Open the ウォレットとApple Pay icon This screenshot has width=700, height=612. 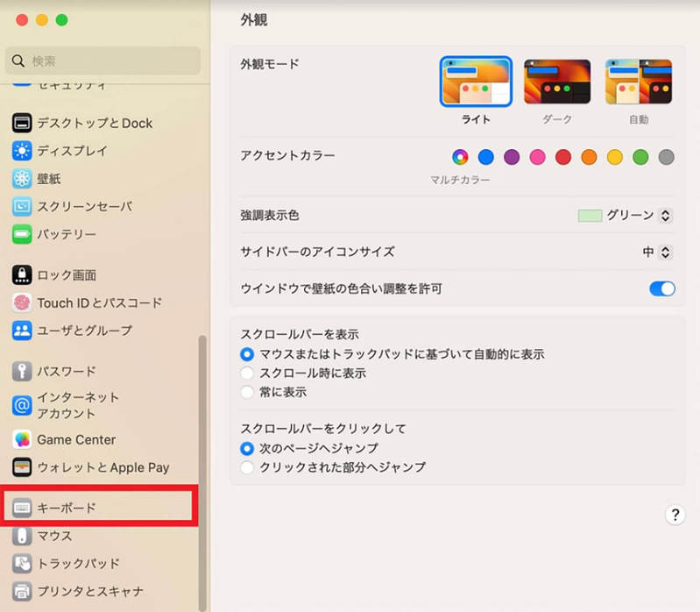(x=22, y=467)
